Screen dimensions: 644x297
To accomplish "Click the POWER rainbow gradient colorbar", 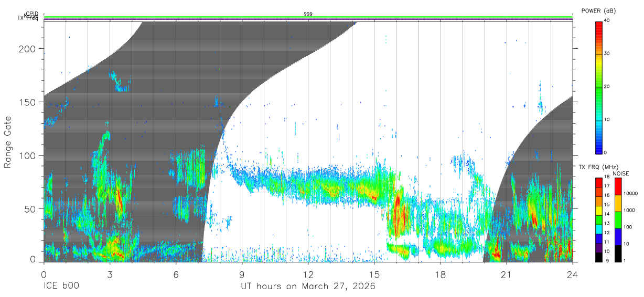I will tap(599, 87).
